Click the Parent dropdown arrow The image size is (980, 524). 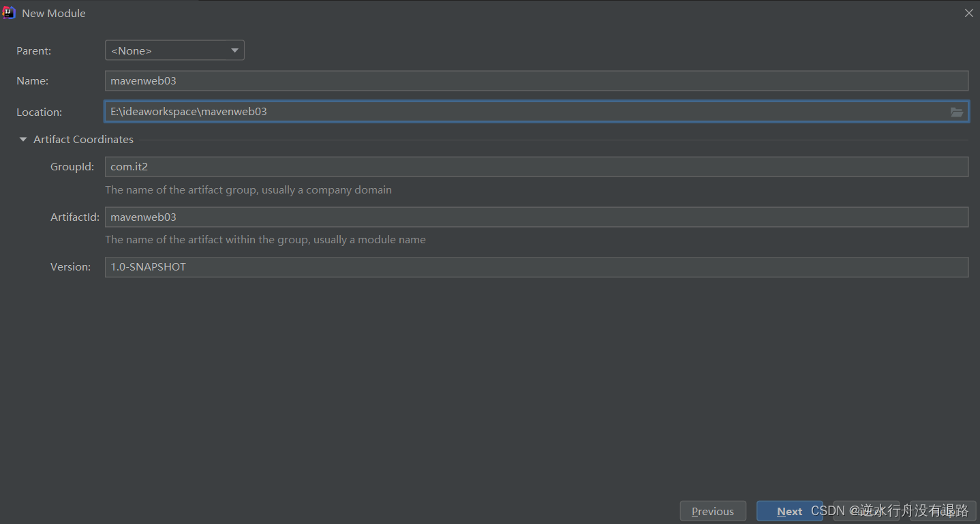click(x=234, y=50)
